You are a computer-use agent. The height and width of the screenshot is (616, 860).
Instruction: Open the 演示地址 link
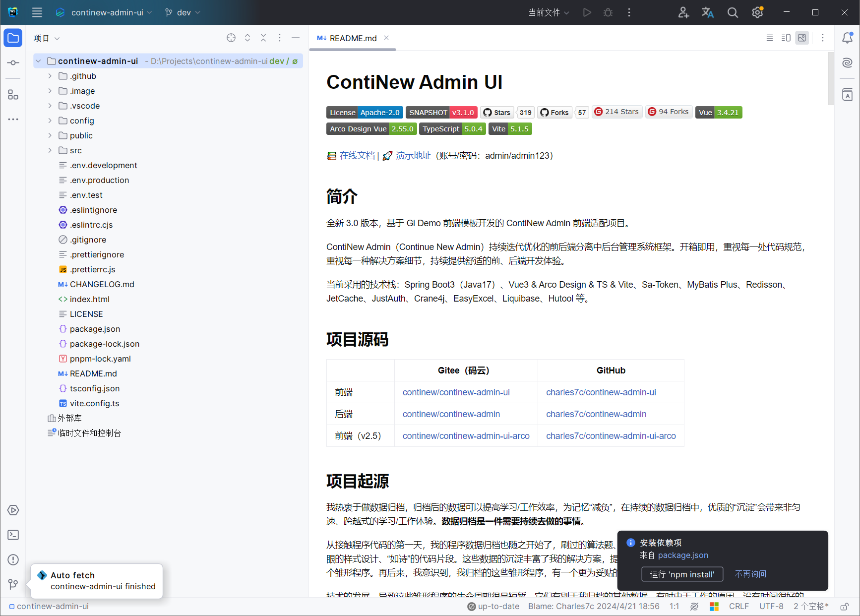(413, 156)
